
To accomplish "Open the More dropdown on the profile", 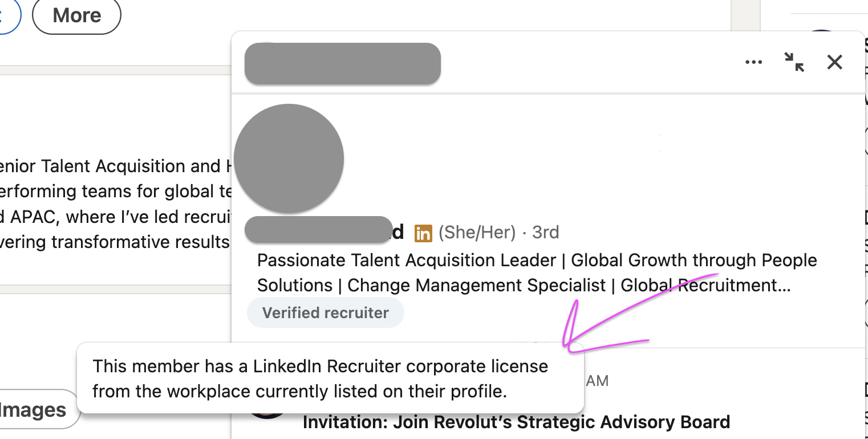I will (x=76, y=15).
